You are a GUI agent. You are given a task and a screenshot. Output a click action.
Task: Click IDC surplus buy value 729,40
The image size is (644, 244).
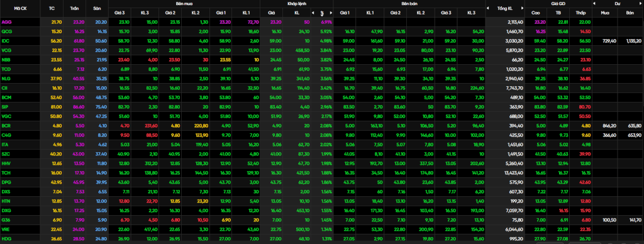[610, 41]
